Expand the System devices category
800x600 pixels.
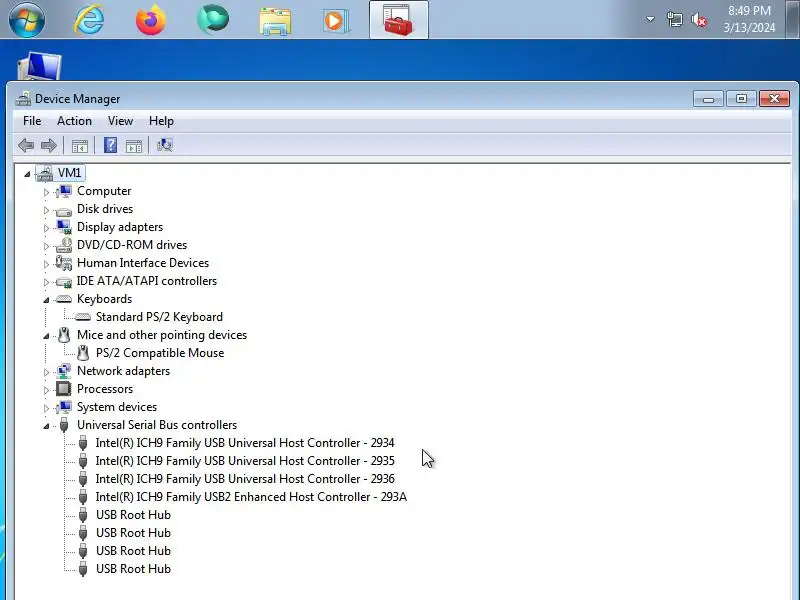pos(46,408)
